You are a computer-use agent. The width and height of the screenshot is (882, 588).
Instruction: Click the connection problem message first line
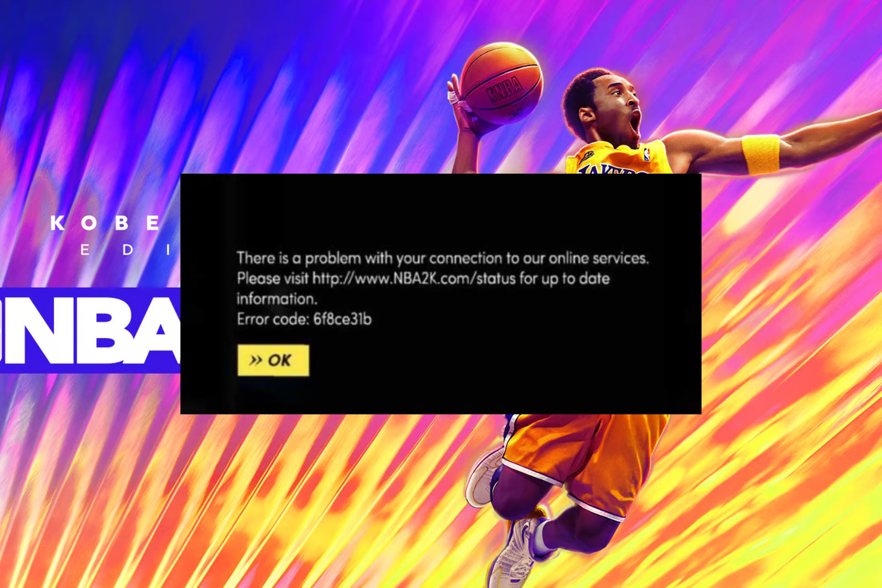442,258
